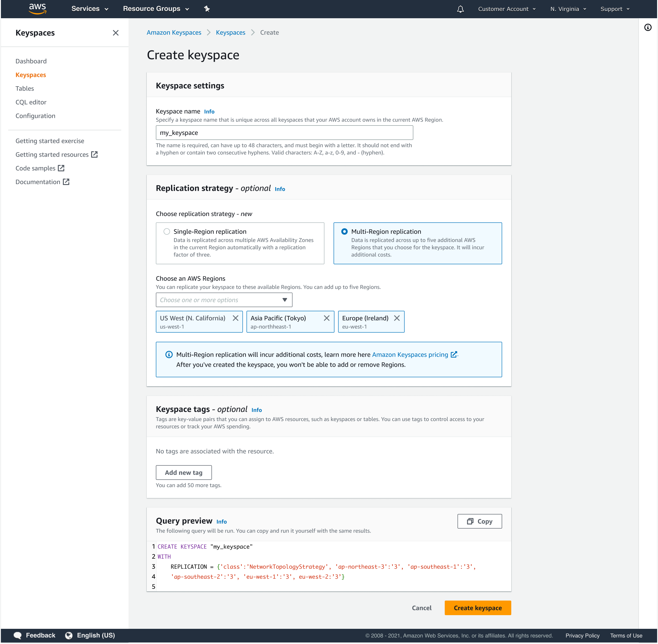Remove the Europe (Ireland) region chip
Screen dimensions: 658x644
click(397, 318)
